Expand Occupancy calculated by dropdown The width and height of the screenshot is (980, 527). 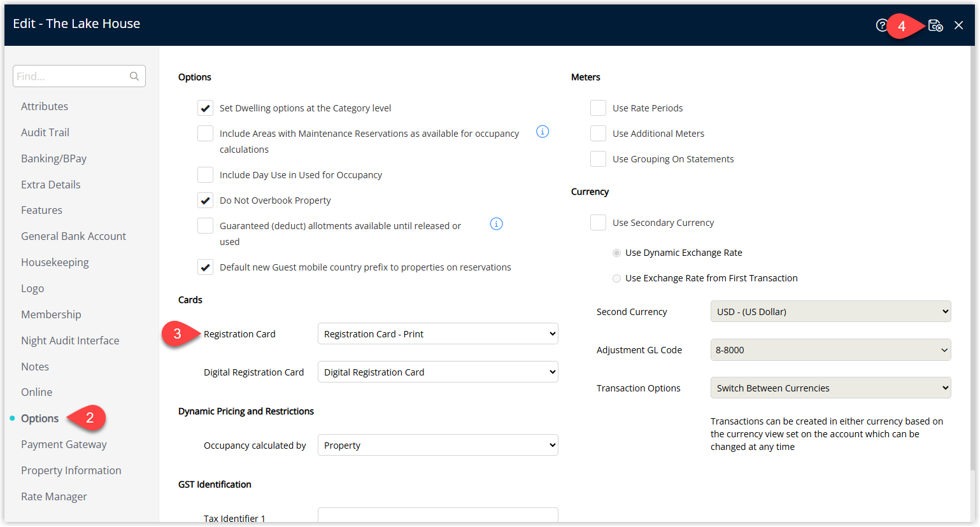438,446
